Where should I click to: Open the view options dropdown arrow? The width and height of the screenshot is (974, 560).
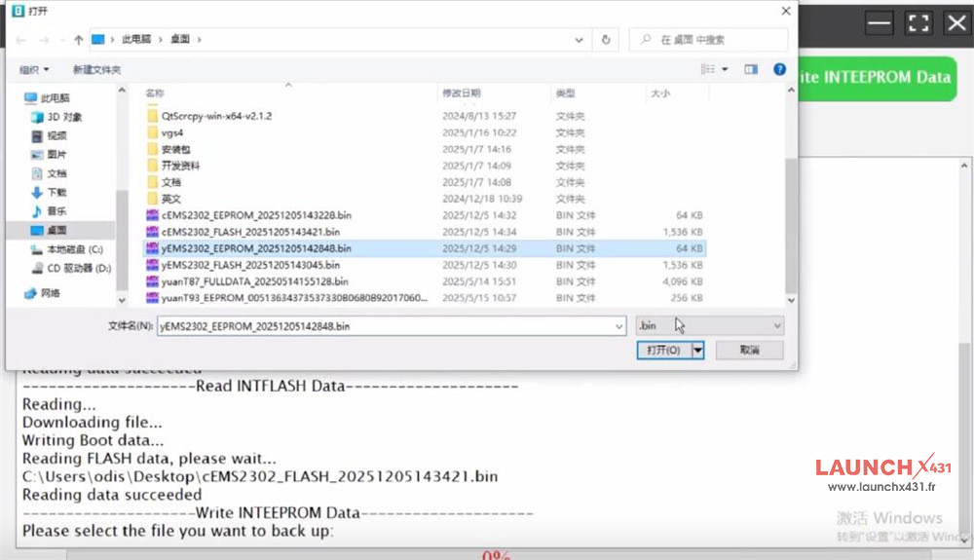point(725,69)
